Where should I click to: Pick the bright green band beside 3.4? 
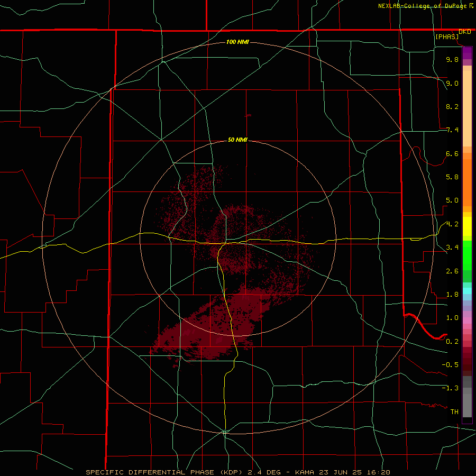click(x=467, y=255)
